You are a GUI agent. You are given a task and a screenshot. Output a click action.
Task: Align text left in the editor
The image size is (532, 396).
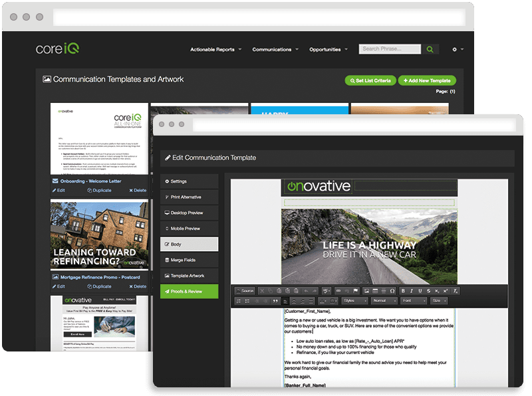pyautogui.click(x=286, y=301)
